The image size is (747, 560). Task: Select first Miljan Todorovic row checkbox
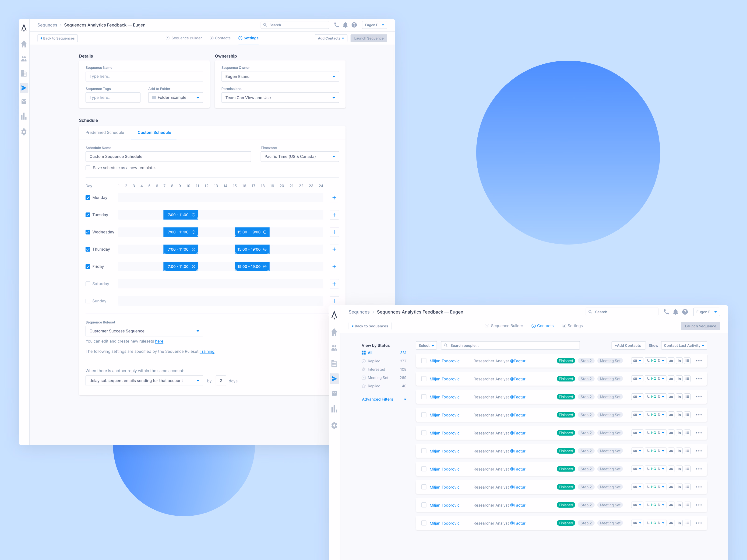coord(423,361)
